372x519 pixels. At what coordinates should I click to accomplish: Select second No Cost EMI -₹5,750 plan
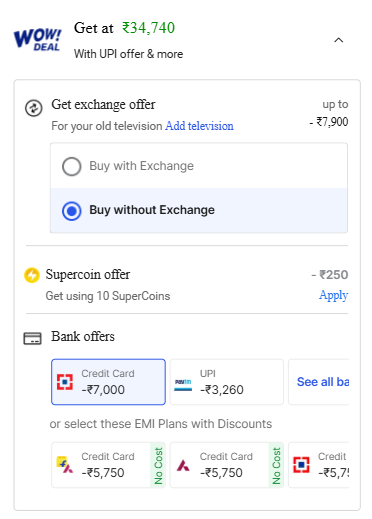coord(227,465)
